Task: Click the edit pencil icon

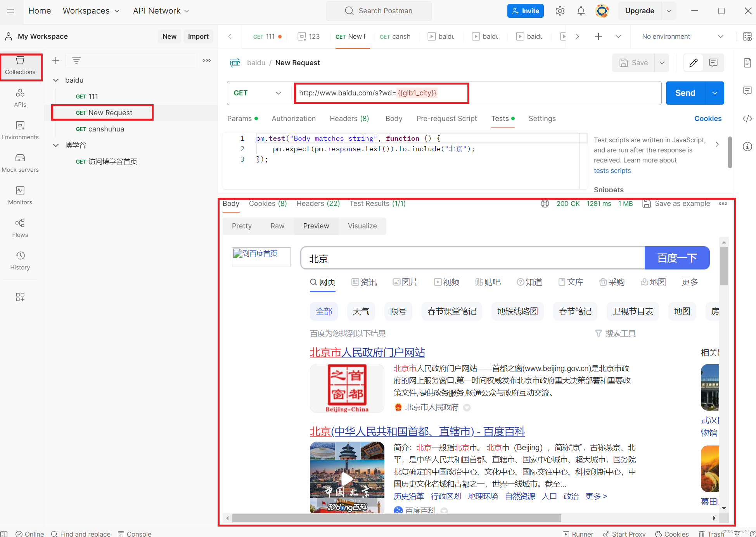Action: click(x=694, y=63)
